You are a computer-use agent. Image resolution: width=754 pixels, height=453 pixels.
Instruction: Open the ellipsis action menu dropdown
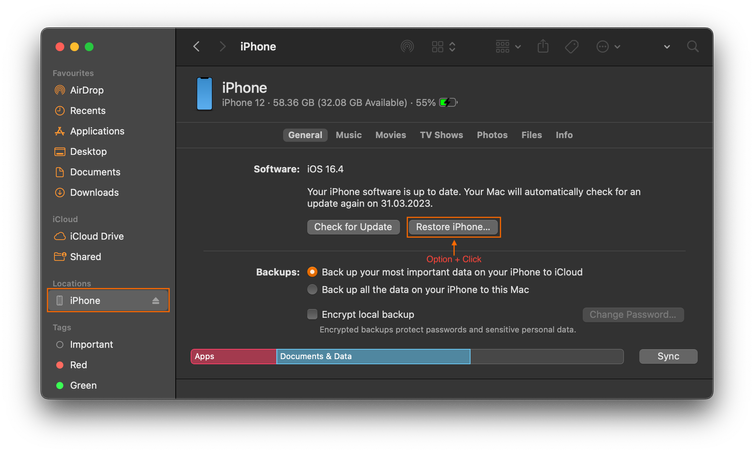pyautogui.click(x=608, y=47)
